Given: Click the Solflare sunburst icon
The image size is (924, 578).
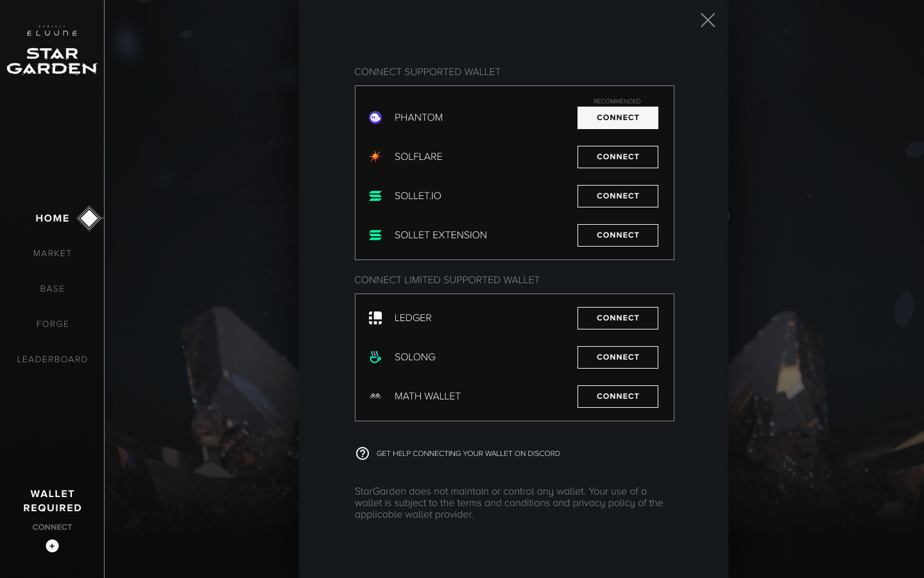Looking at the screenshot, I should pyautogui.click(x=375, y=157).
